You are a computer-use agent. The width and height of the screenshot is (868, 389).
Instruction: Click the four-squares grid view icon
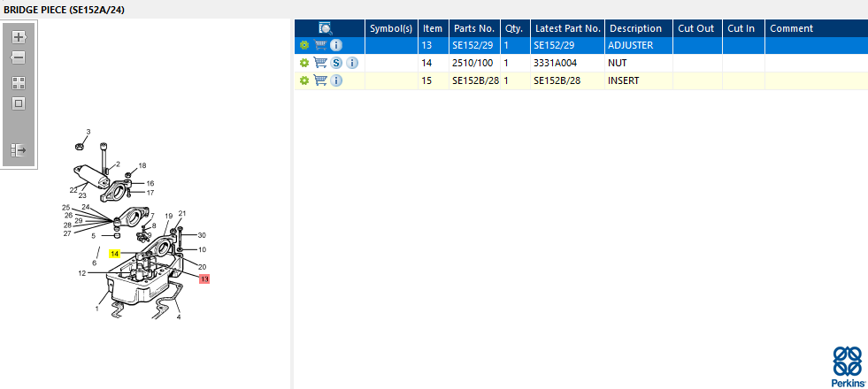coord(18,82)
